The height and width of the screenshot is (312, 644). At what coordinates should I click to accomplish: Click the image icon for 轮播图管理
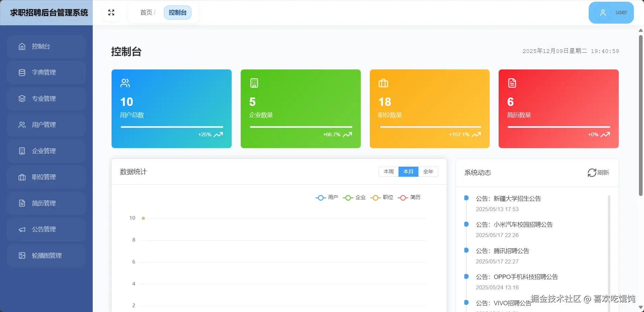pos(22,256)
